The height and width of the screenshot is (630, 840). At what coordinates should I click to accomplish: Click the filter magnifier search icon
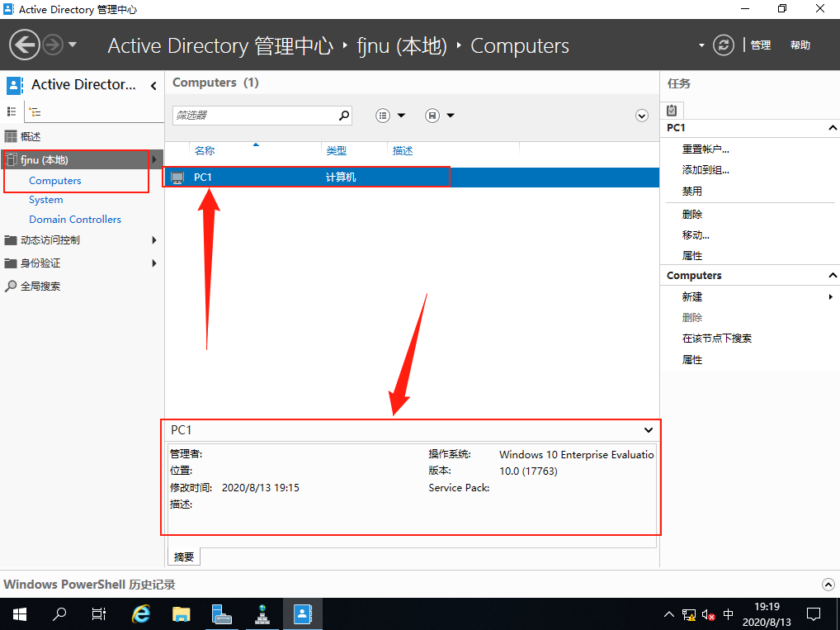pyautogui.click(x=344, y=116)
